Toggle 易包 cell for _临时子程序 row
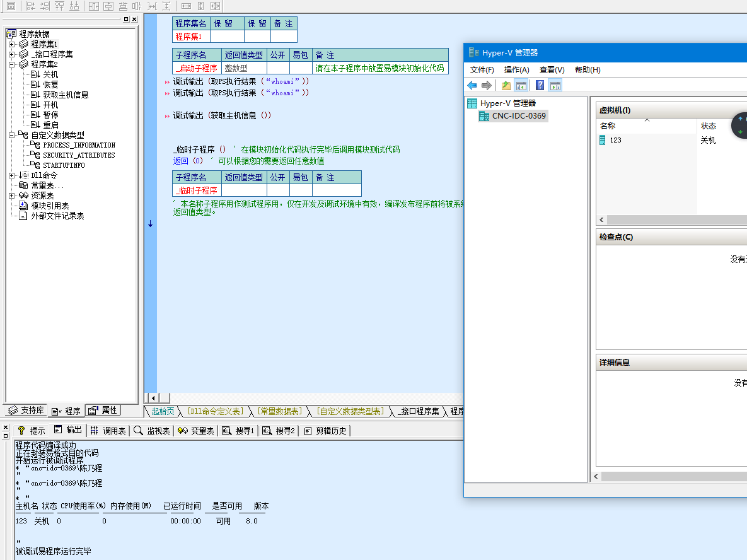 pyautogui.click(x=301, y=190)
